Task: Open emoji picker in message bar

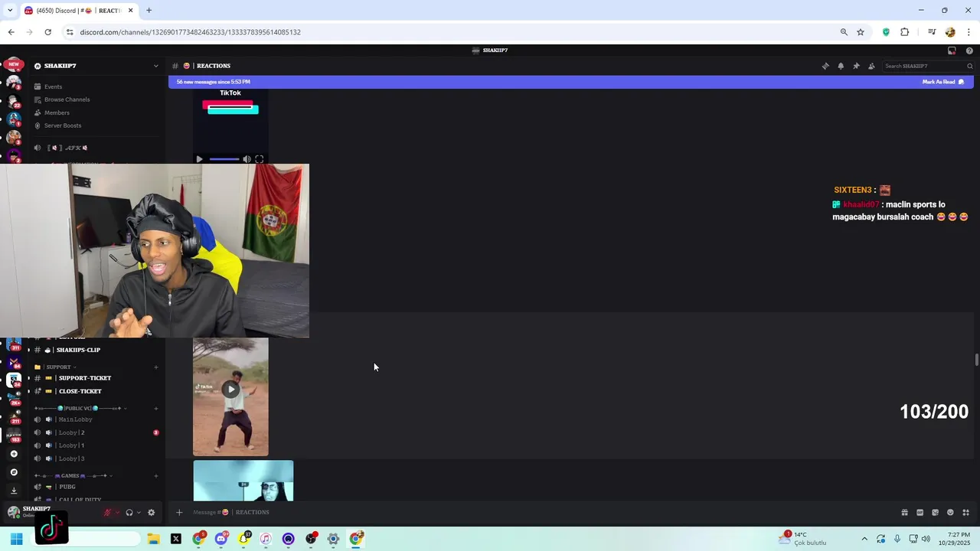Action: coord(950,512)
